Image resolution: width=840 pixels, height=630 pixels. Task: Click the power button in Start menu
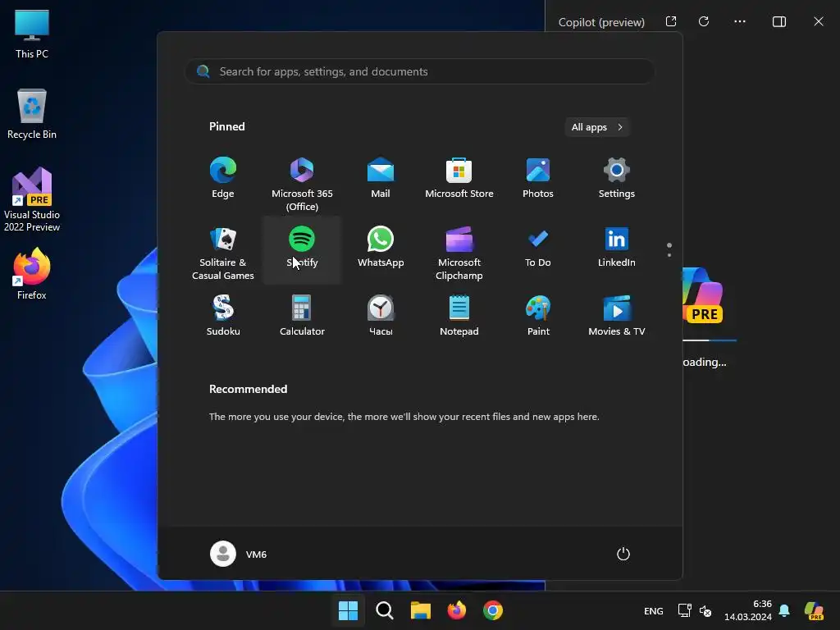pyautogui.click(x=623, y=554)
